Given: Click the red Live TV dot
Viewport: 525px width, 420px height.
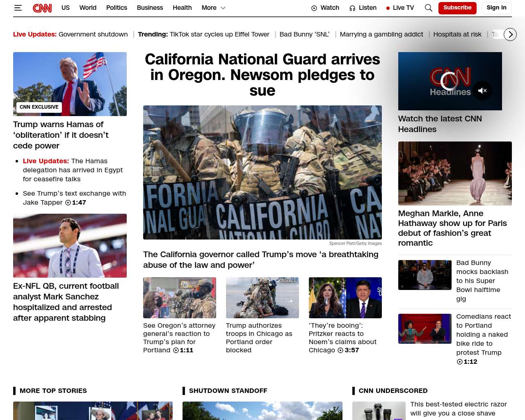Looking at the screenshot, I should point(388,8).
